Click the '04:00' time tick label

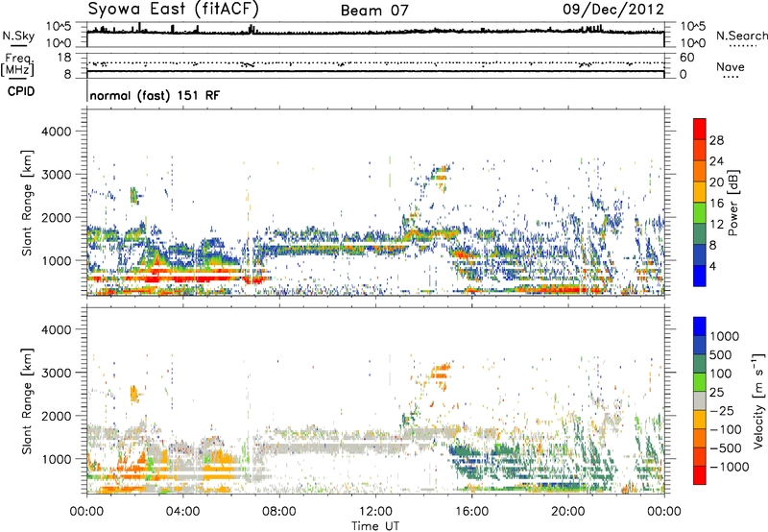[182, 512]
